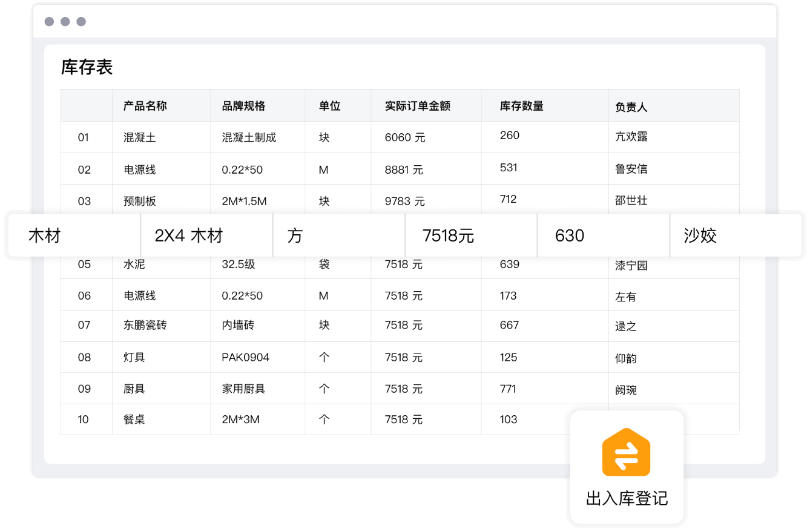
Task: Select the 单位 column header
Action: tap(329, 106)
